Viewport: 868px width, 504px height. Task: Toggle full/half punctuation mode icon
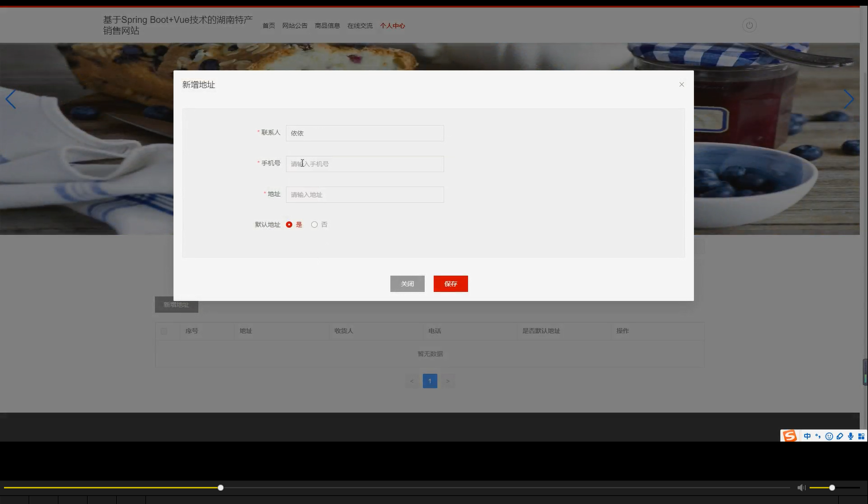coord(818,436)
